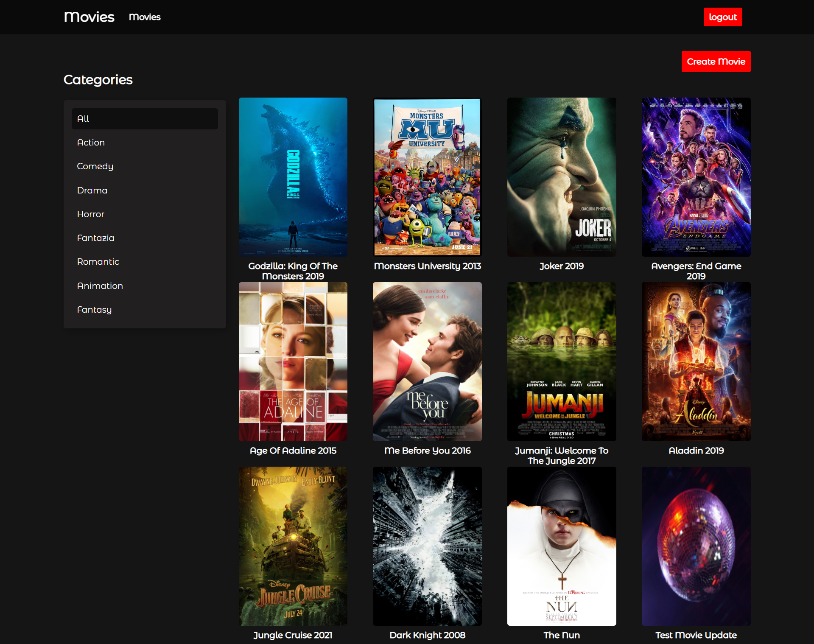
Task: Click the logout button
Action: pos(723,17)
